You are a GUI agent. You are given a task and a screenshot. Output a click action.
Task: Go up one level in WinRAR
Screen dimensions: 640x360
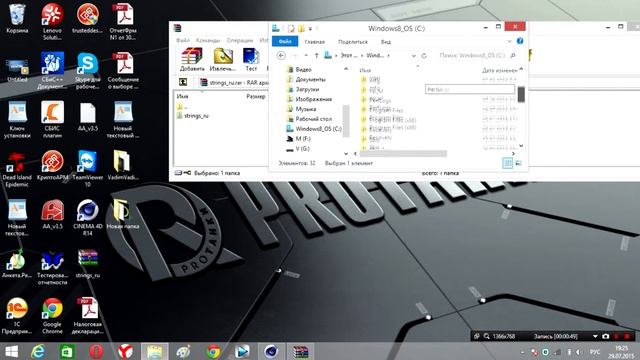pos(183,82)
